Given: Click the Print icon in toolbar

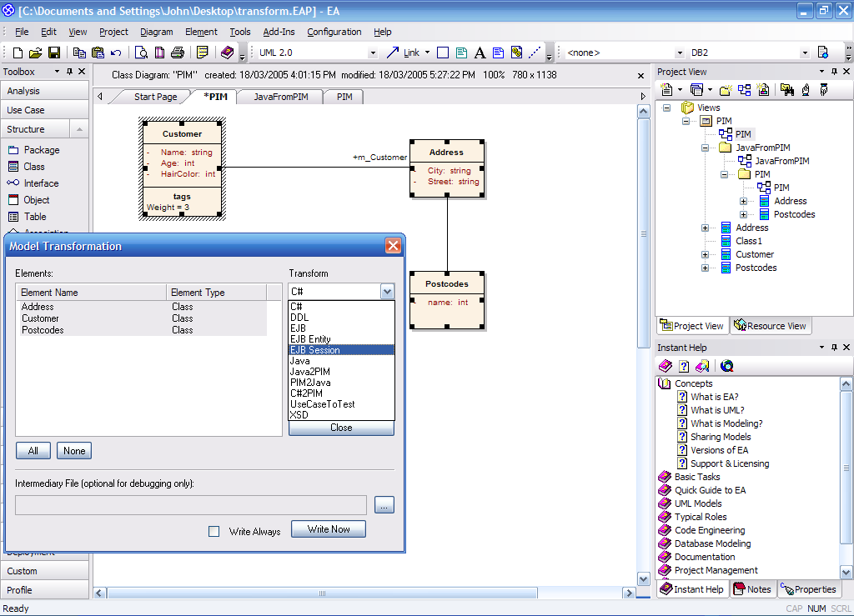Looking at the screenshot, I should 178,53.
